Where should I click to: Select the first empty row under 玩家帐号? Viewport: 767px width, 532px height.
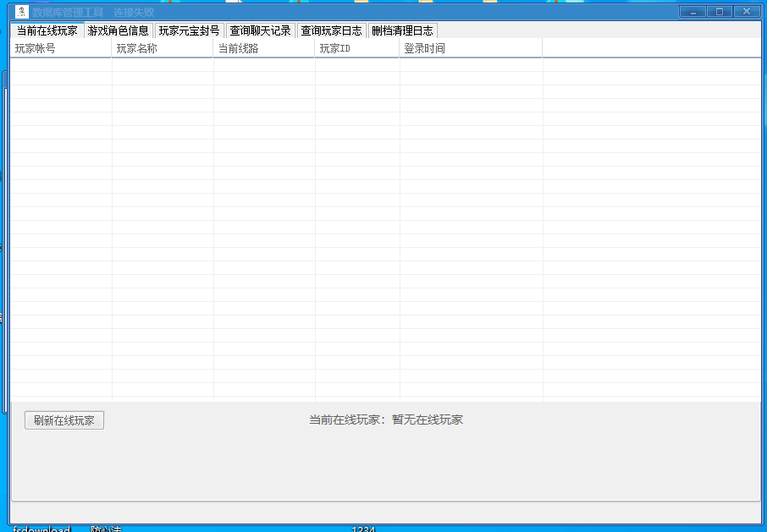[x=61, y=65]
